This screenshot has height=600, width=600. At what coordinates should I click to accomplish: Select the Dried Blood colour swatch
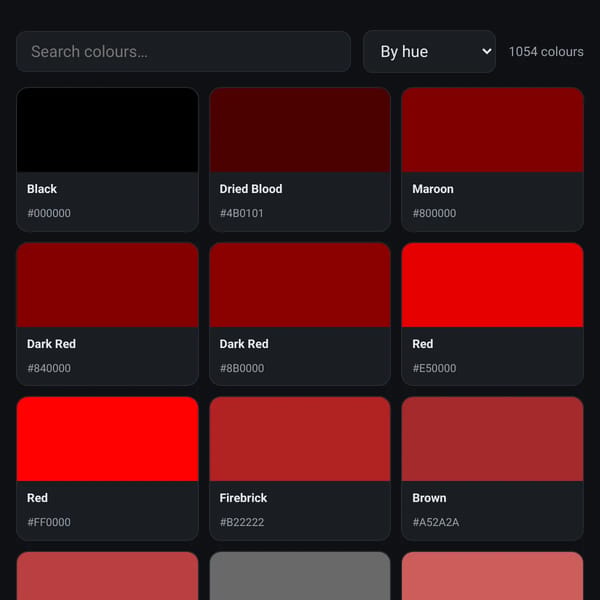(300, 130)
